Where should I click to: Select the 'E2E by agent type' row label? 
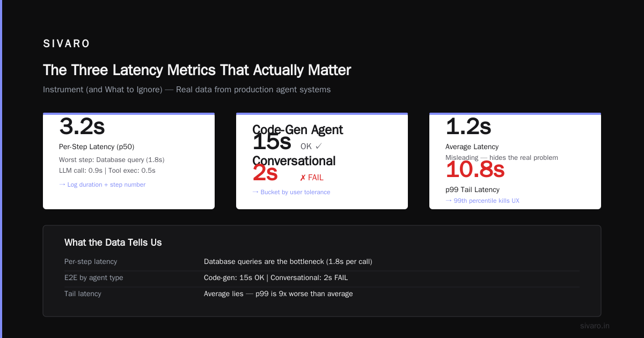[94, 278]
